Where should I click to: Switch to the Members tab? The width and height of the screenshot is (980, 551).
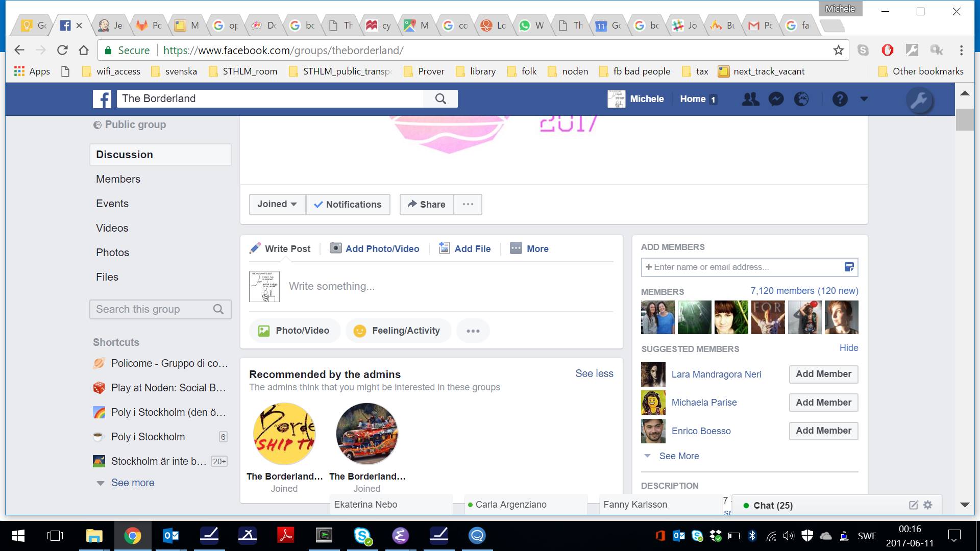pyautogui.click(x=118, y=179)
